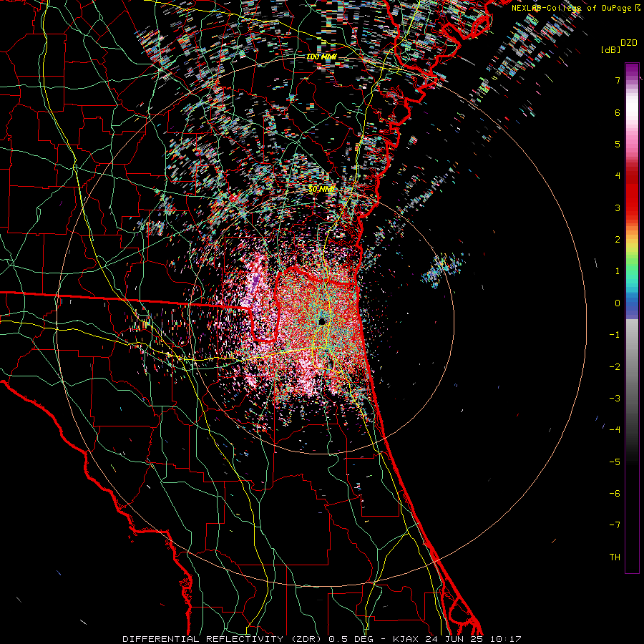The image size is (644, 644).
Task: Click the TH threshold label on the scale
Action: point(615,557)
